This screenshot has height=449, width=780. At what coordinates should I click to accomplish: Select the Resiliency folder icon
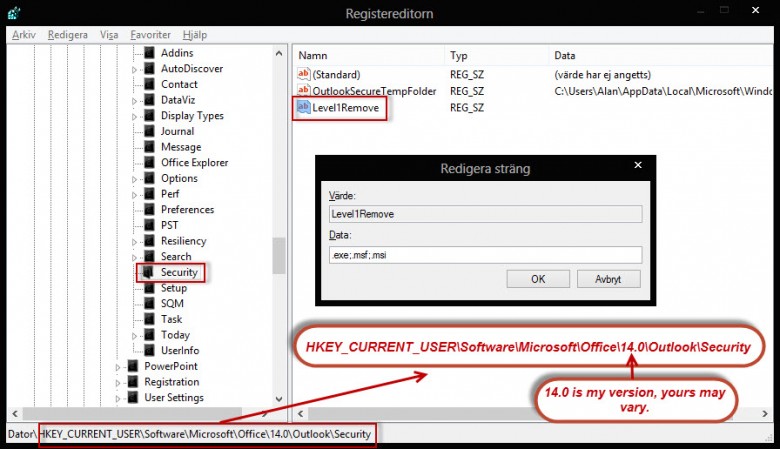coord(149,241)
